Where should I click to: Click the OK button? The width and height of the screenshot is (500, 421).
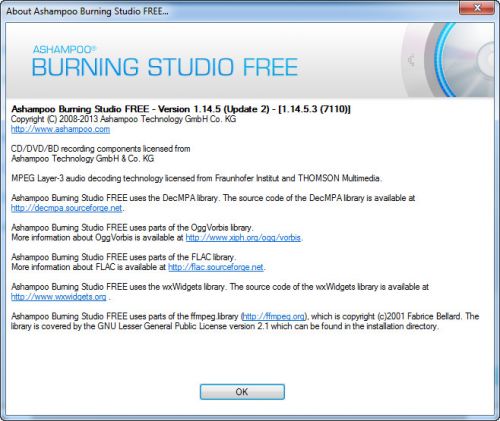tap(242, 392)
